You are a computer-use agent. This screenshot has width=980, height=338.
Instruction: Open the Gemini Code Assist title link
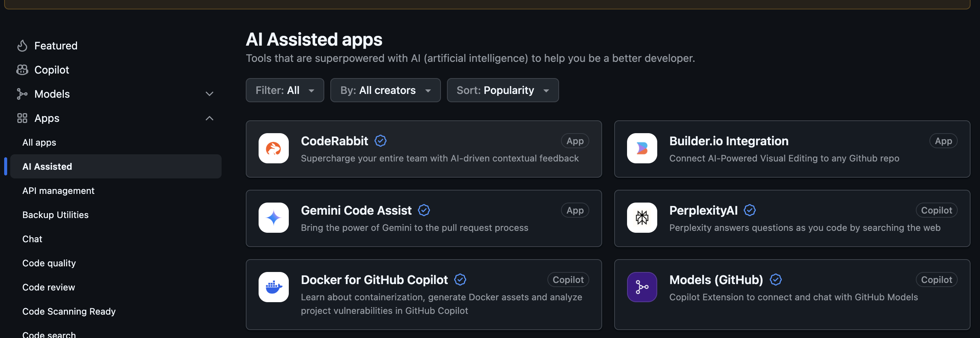356,210
